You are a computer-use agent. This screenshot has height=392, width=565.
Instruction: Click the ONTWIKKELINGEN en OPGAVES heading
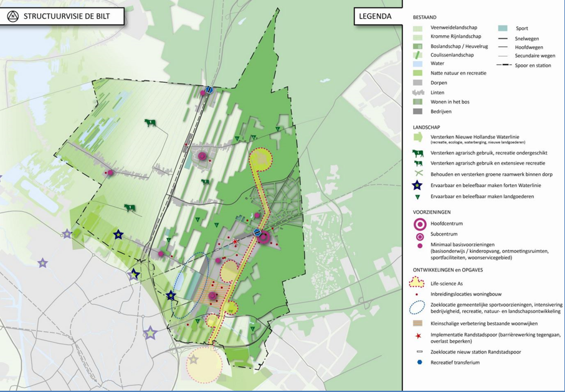[448, 270]
